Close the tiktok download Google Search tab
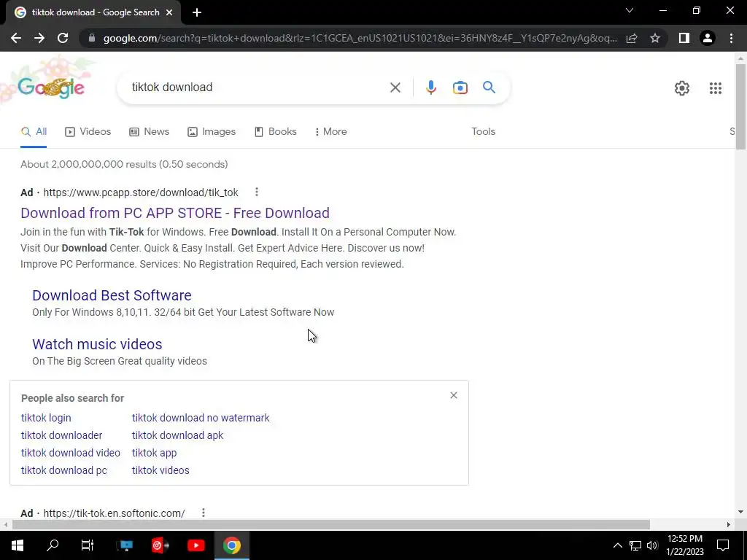The image size is (747, 560). point(169,13)
